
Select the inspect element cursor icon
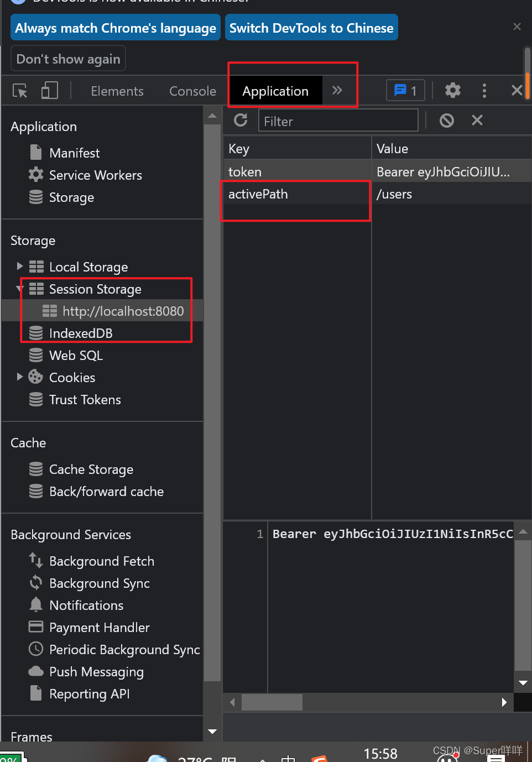click(20, 91)
